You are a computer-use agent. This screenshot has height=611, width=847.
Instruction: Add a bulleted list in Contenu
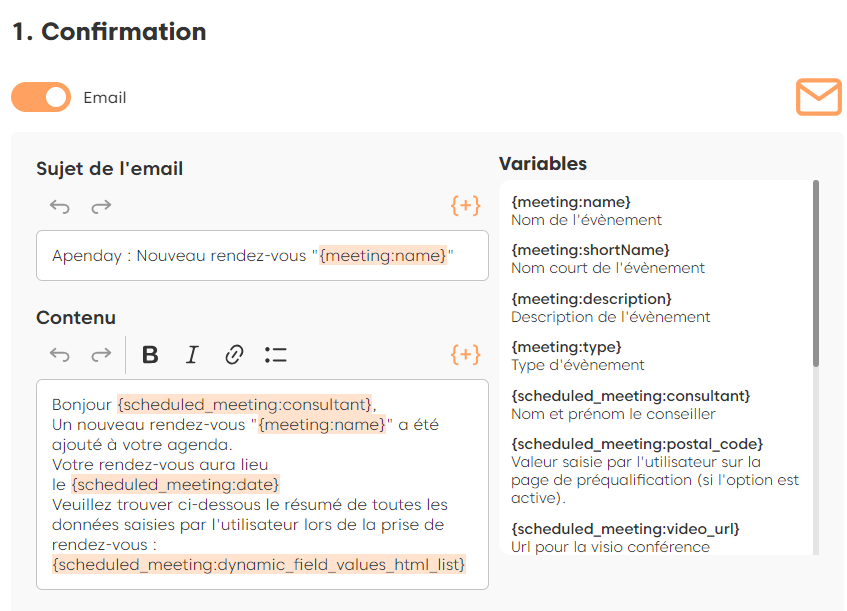pos(276,355)
